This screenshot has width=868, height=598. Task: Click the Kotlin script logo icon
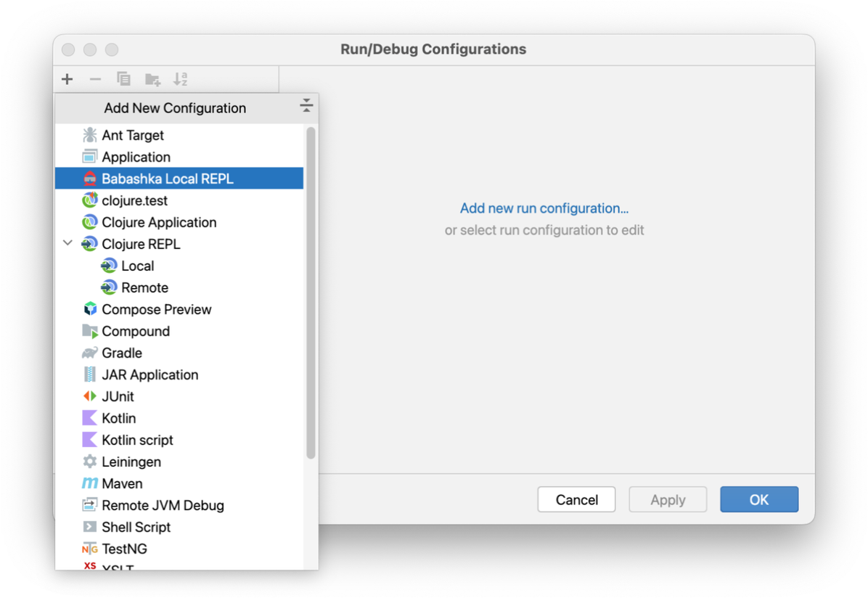(x=90, y=440)
